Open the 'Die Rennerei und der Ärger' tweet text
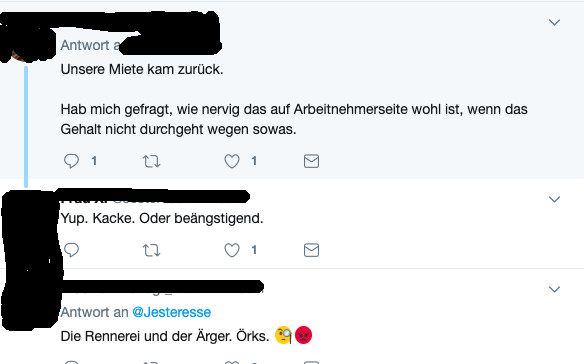The image size is (584, 364). (x=165, y=336)
